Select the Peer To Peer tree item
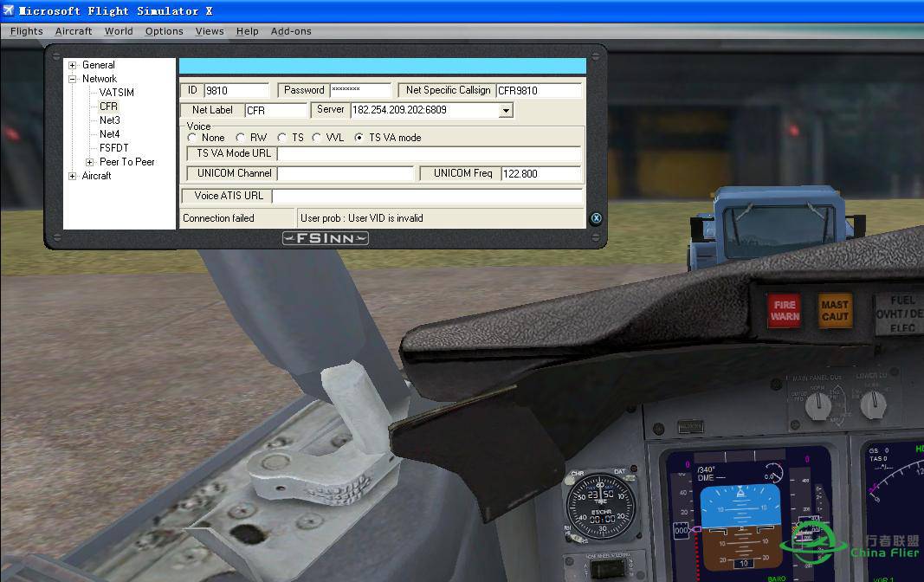Screen dimensions: 924x582 click(126, 162)
